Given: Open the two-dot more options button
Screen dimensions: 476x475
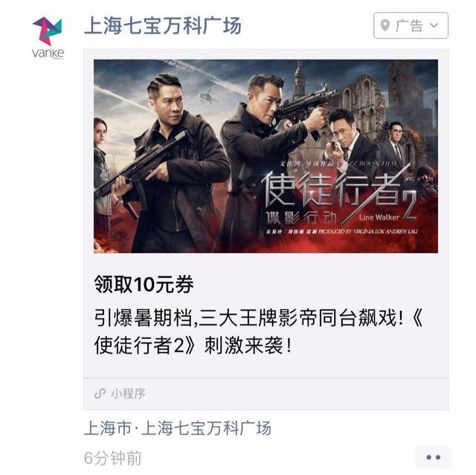Looking at the screenshot, I should 433,457.
